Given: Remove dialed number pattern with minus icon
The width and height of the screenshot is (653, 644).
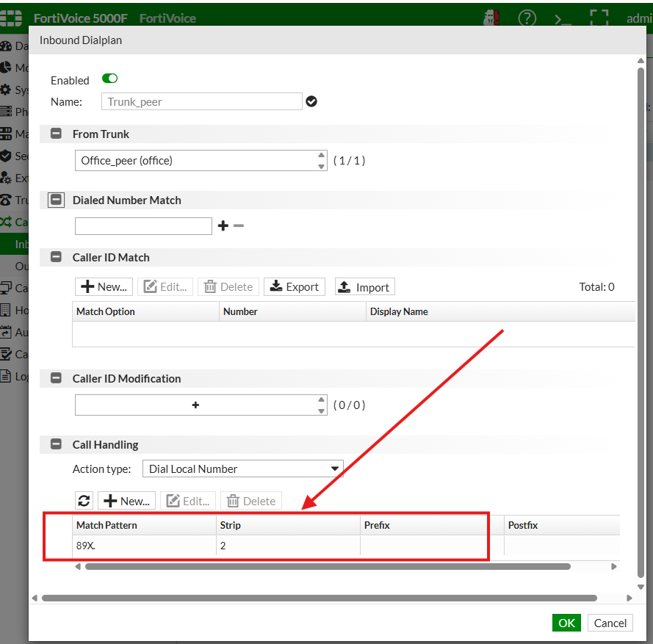Looking at the screenshot, I should (239, 225).
